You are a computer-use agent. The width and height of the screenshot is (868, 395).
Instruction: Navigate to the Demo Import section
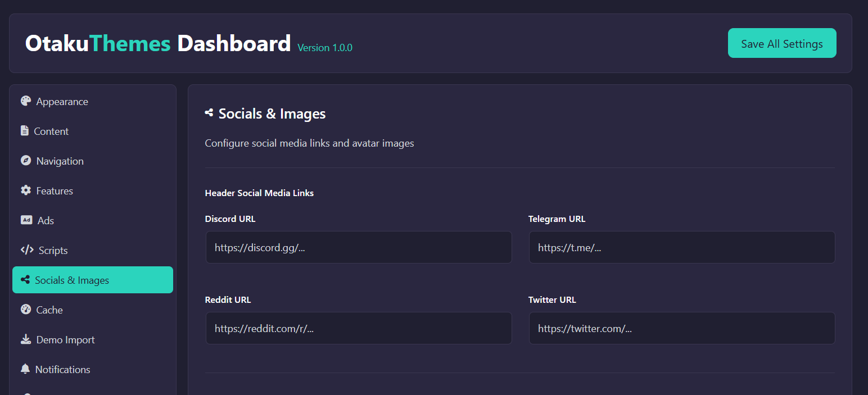64,339
